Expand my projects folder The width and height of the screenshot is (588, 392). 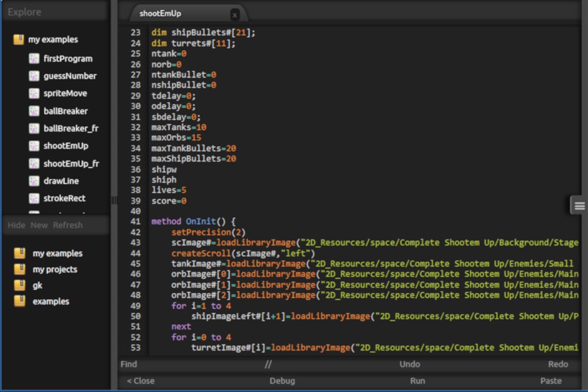pyautogui.click(x=55, y=269)
